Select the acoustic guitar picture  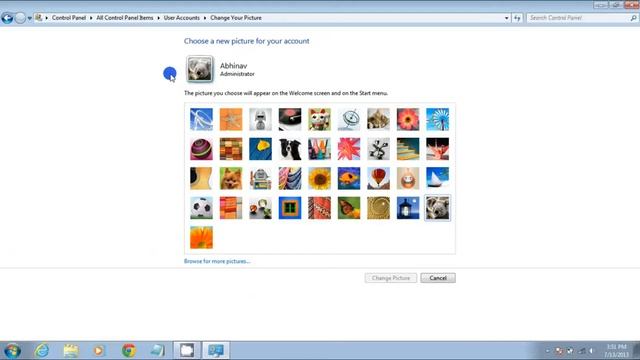click(201, 178)
